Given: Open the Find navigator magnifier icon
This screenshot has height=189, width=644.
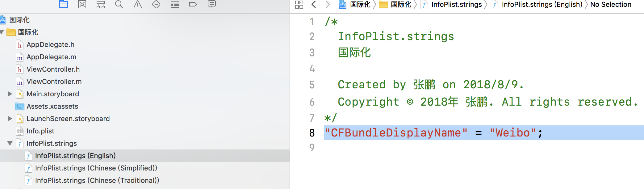Looking at the screenshot, I should (x=119, y=4).
